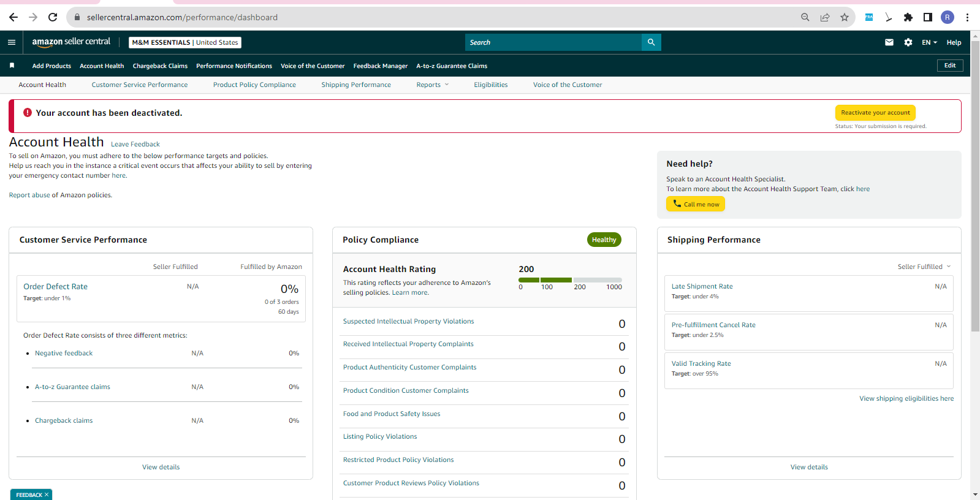
Task: Open the browser zoom magnifier icon
Action: [805, 17]
